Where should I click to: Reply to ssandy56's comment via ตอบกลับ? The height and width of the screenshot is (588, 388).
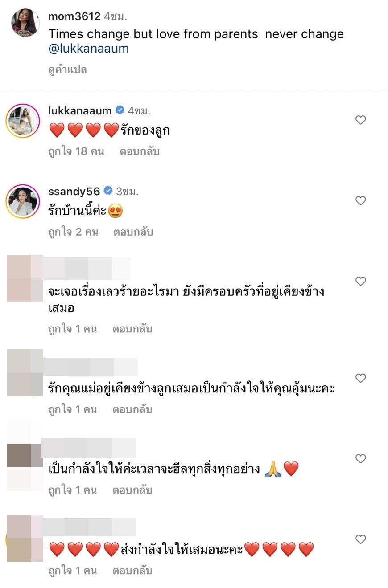pyautogui.click(x=133, y=232)
